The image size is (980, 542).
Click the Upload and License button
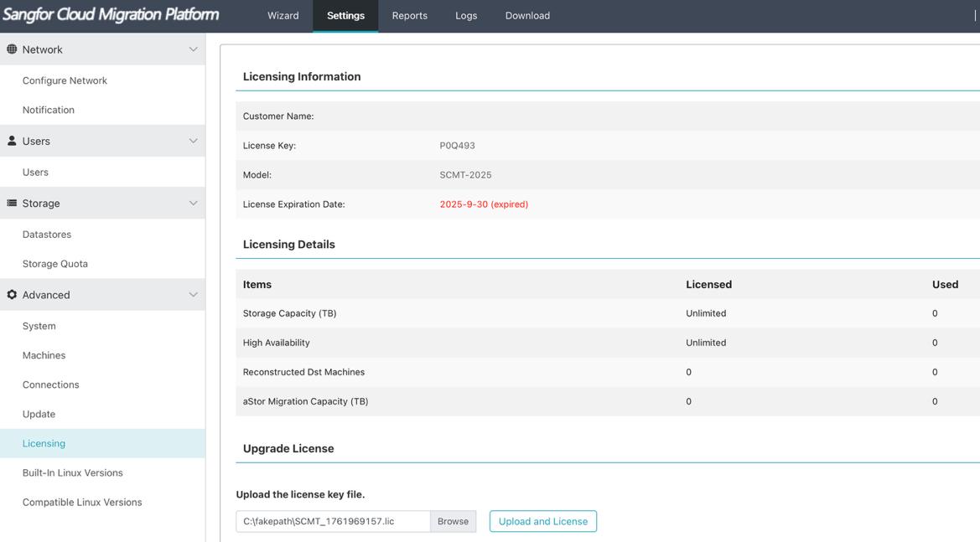click(x=543, y=521)
